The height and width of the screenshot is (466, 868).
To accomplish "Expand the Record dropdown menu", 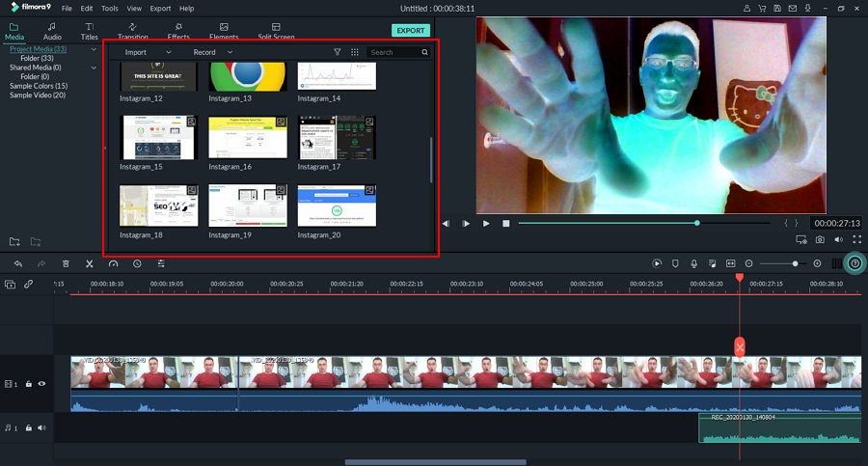I will click(213, 52).
